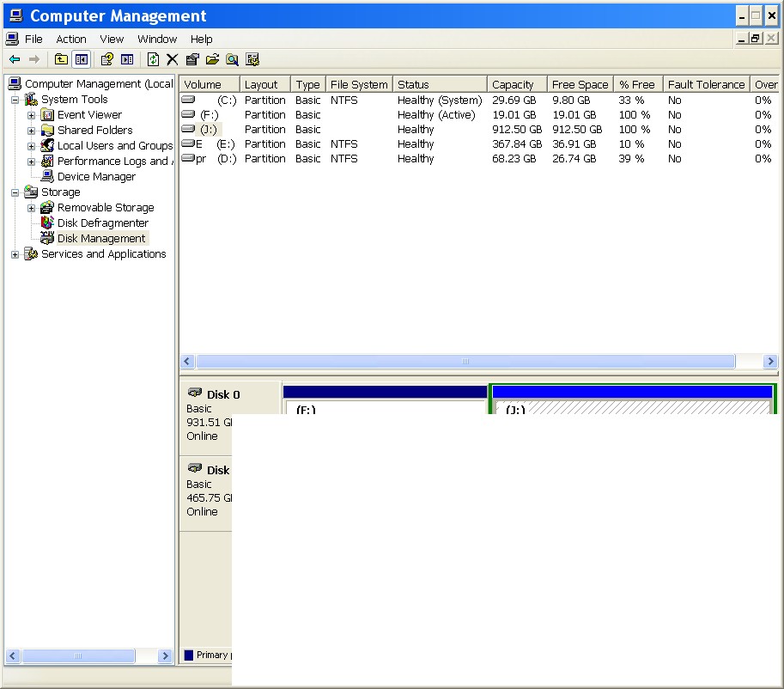784x689 pixels.
Task: Click the Back arrow toolbar icon
Action: [15, 59]
